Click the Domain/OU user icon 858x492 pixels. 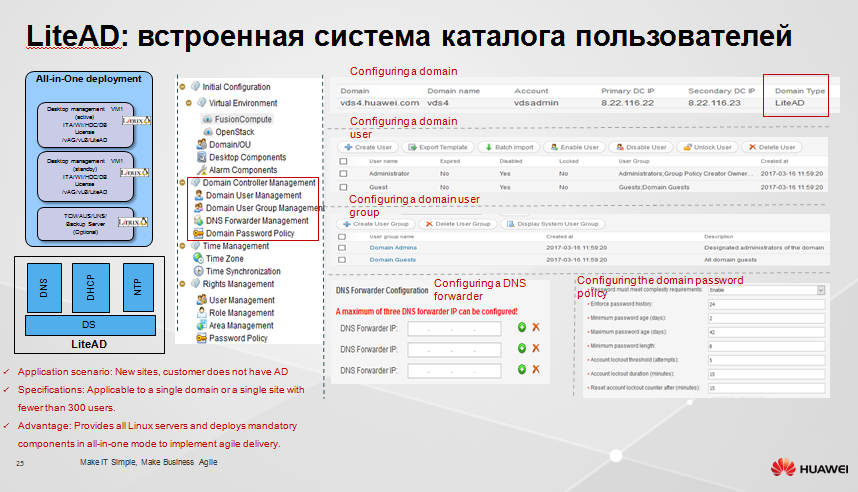pyautogui.click(x=201, y=144)
